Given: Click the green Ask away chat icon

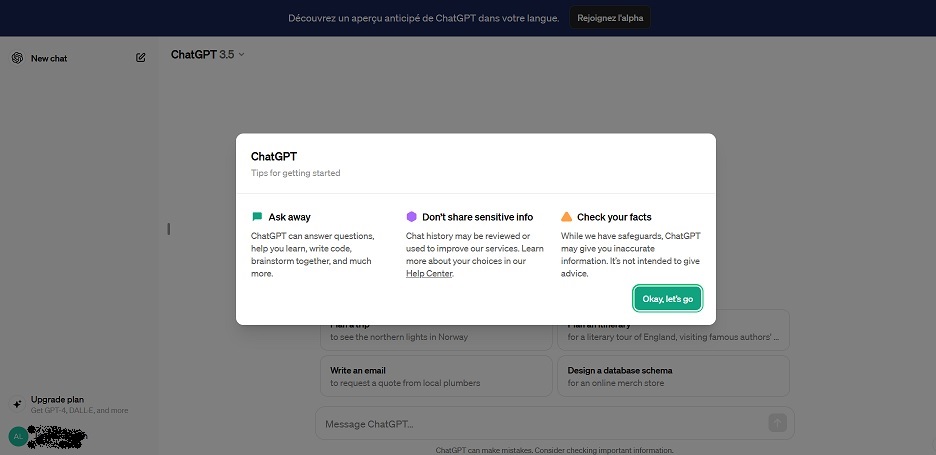Looking at the screenshot, I should pyautogui.click(x=257, y=217).
